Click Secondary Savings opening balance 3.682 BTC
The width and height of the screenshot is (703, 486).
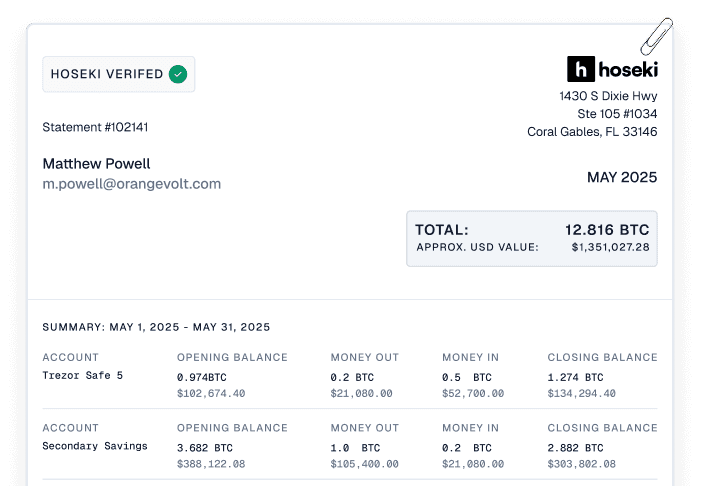(204, 447)
